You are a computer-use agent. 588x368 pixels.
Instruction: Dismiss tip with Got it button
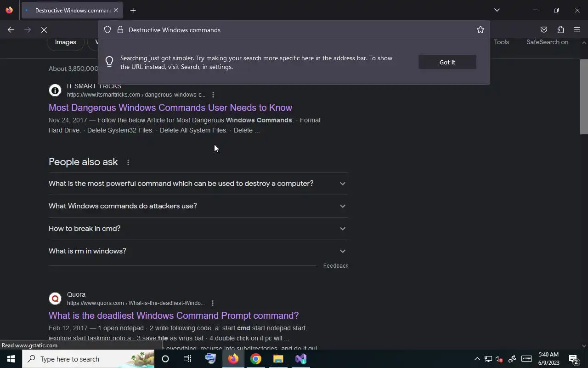(x=447, y=62)
